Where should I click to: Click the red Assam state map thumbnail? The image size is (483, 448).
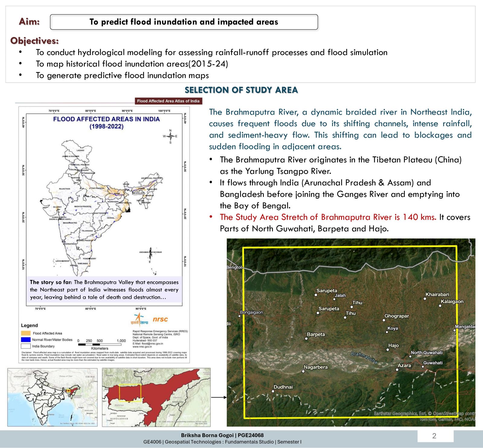coord(156,397)
